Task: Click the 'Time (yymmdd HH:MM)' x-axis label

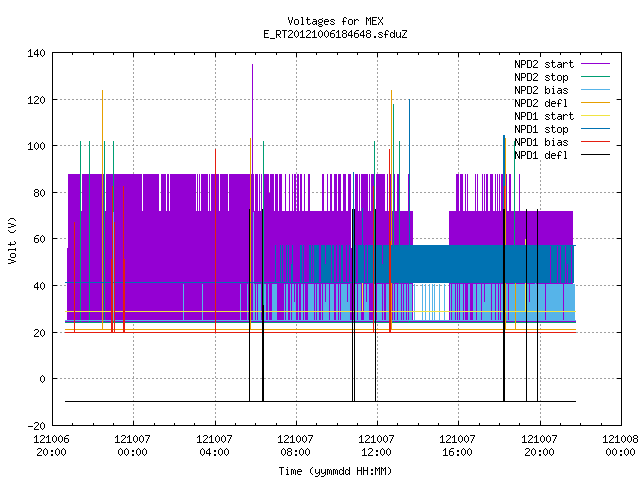Action: 335,471
